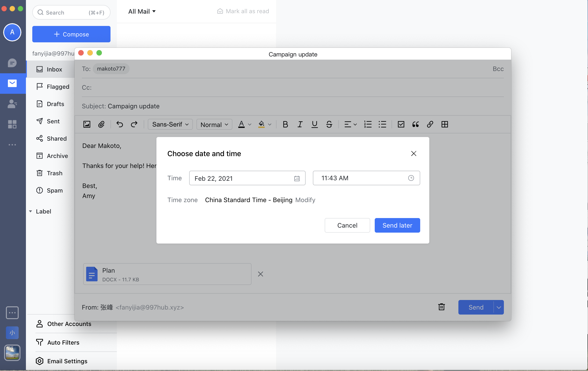This screenshot has height=371, width=588.
Task: Expand the Send button options arrow
Action: click(x=499, y=307)
